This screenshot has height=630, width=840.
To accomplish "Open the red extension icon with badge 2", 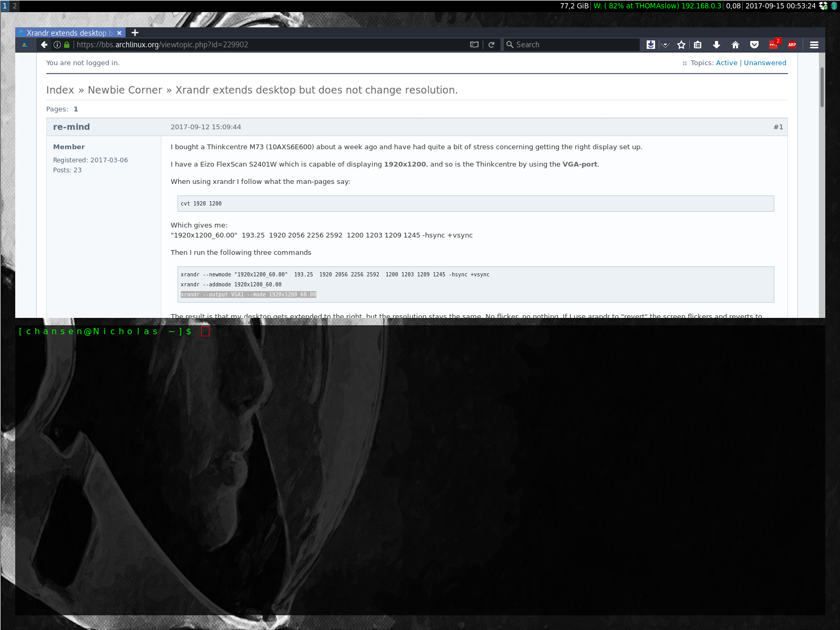I will pyautogui.click(x=774, y=44).
